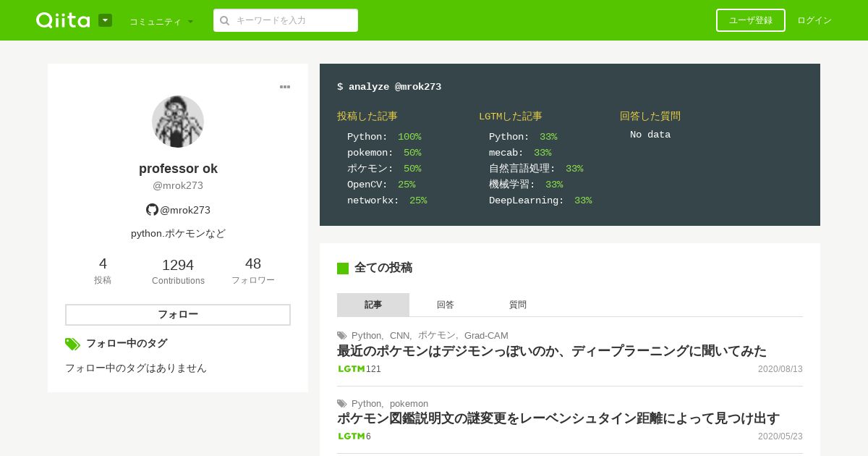Click the date 2020/05/23

pos(780,436)
